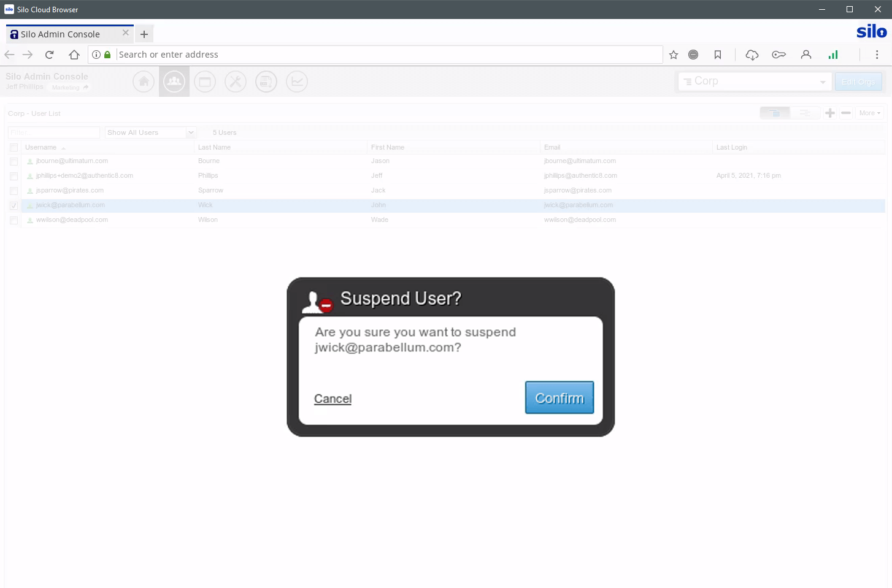The height and width of the screenshot is (588, 892).
Task: Select the jphillips+demo2@authentic8.com username
Action: tap(85, 175)
